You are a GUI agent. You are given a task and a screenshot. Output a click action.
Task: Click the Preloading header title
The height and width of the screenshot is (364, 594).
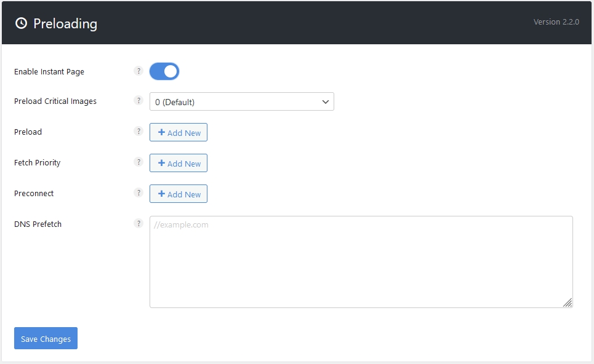click(65, 24)
